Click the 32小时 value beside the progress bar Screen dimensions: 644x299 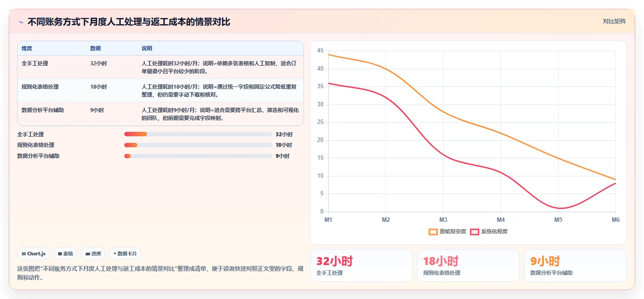pos(284,134)
